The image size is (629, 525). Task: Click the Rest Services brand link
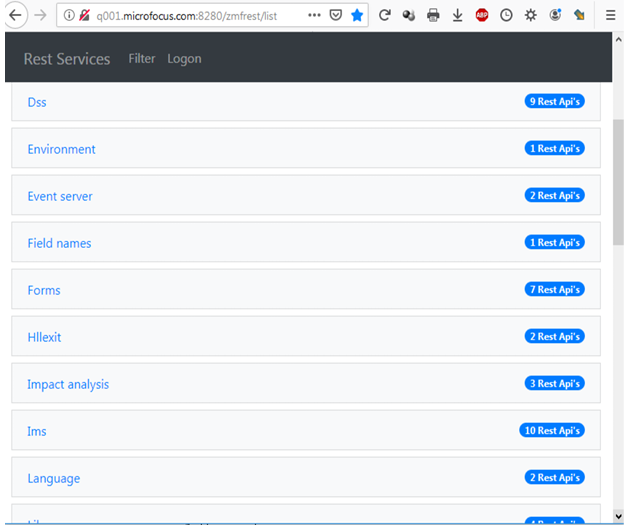[67, 59]
